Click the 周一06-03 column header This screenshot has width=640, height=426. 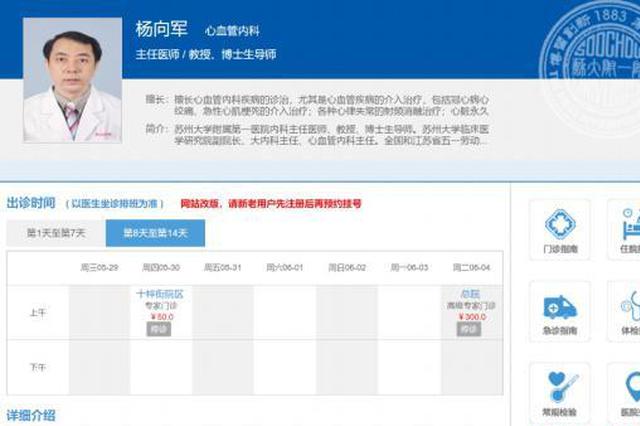point(409,268)
